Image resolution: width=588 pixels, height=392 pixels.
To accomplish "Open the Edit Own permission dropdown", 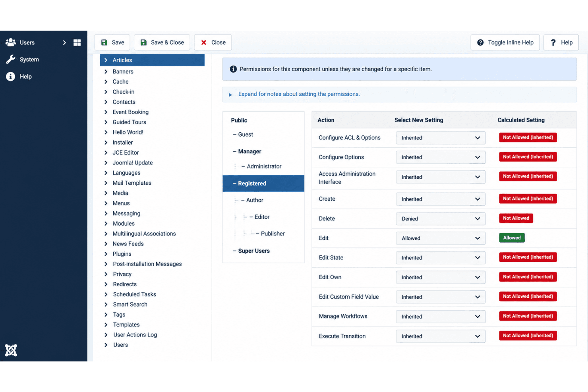I will coord(441,277).
